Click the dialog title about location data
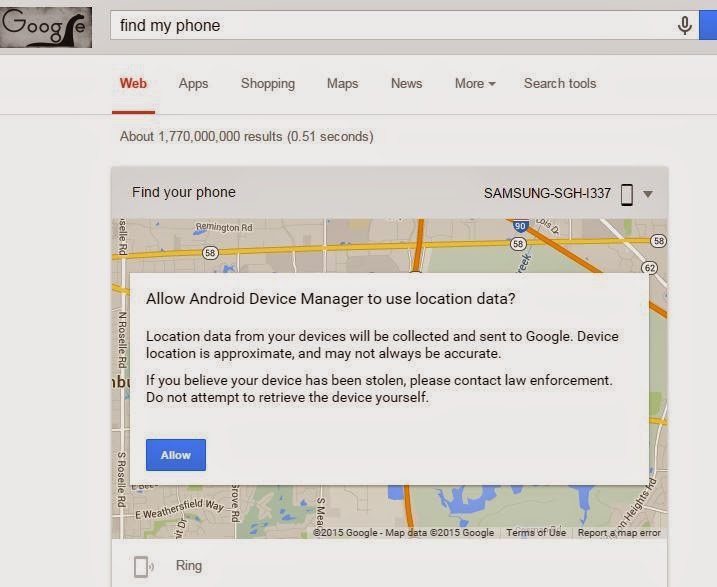The height and width of the screenshot is (587, 717). [x=331, y=299]
